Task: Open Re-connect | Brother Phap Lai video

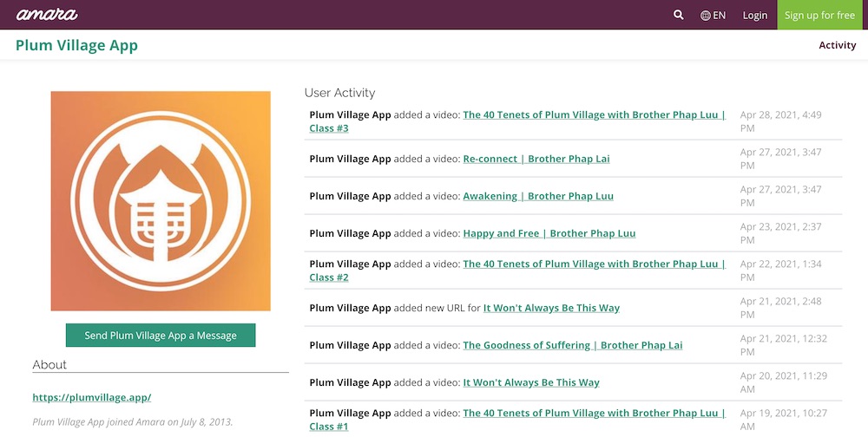Action: click(x=536, y=159)
